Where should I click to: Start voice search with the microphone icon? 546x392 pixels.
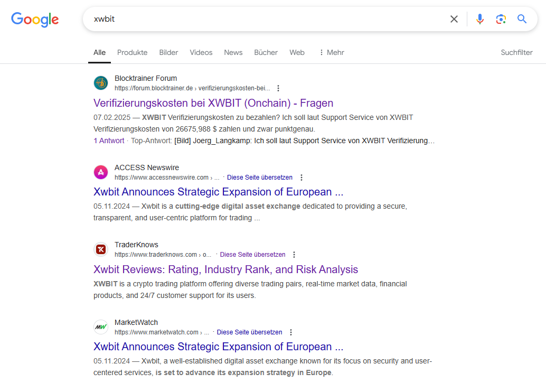coord(480,19)
